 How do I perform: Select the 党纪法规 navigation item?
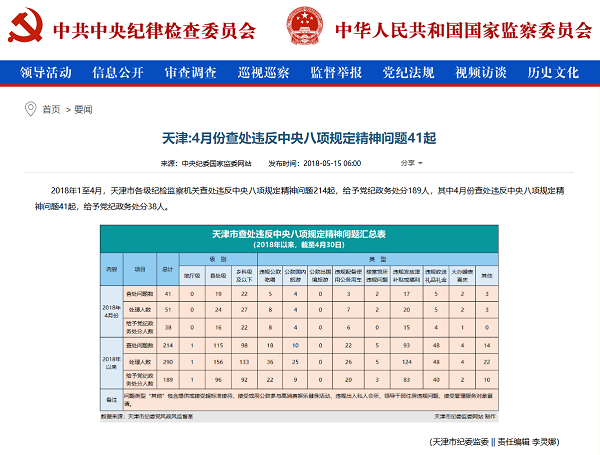click(x=408, y=72)
